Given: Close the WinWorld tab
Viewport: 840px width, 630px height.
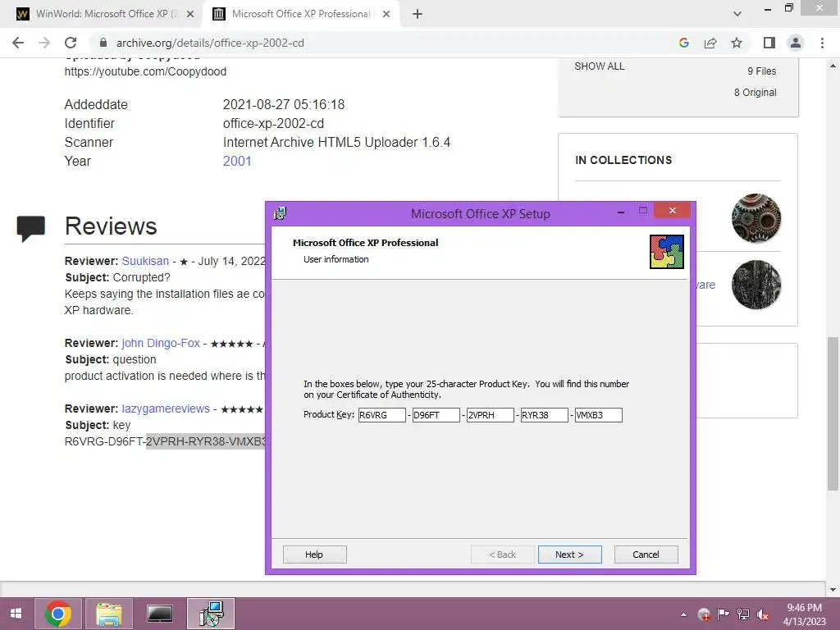Looking at the screenshot, I should coord(190,14).
